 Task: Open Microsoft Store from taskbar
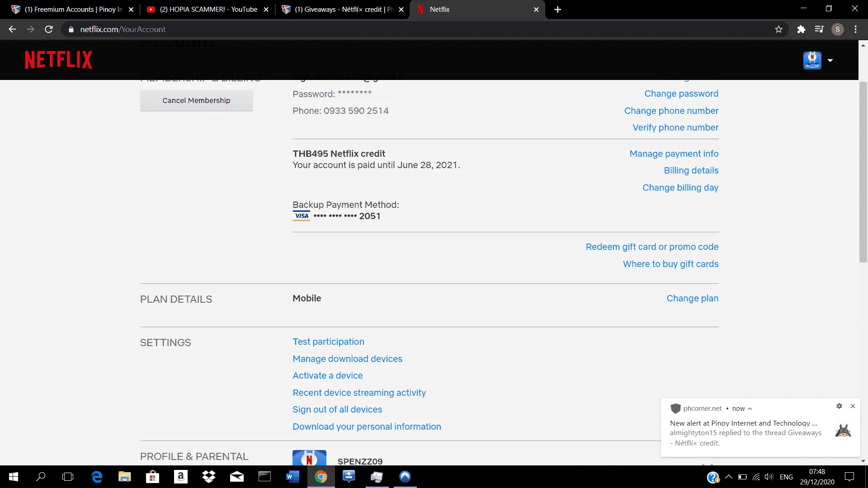(152, 477)
